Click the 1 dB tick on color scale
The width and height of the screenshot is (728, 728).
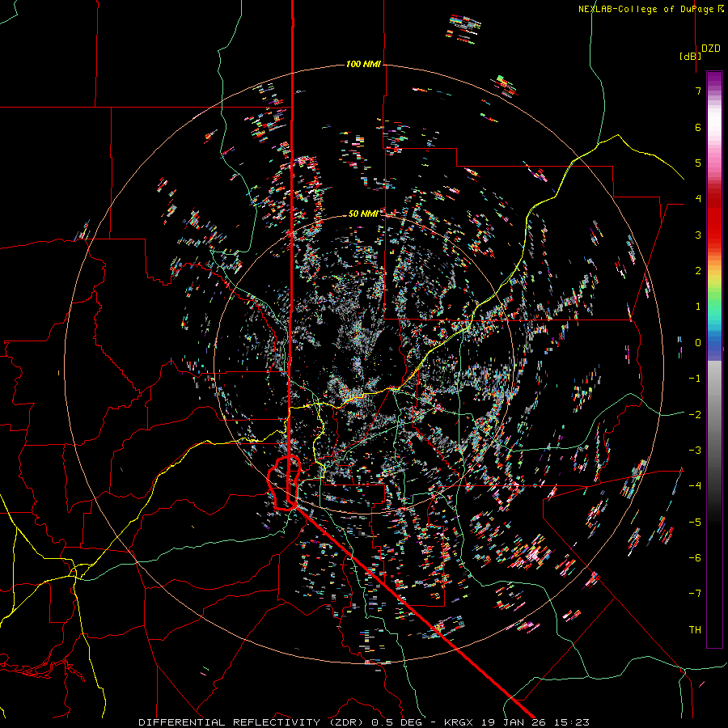[698, 307]
